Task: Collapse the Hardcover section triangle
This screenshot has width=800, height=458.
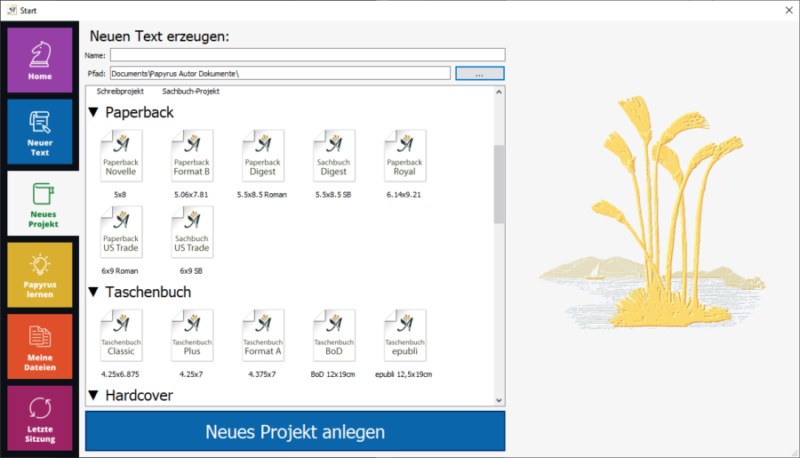Action: (93, 395)
